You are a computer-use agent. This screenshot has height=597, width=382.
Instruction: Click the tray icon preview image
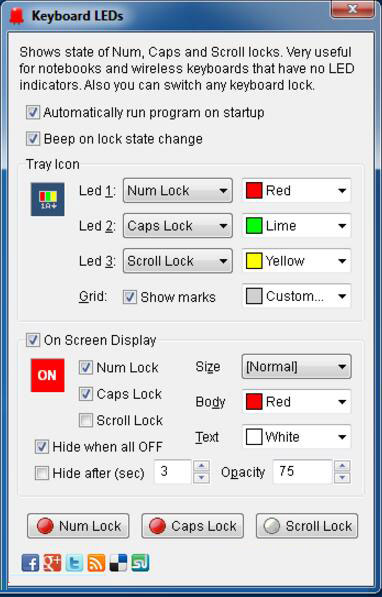(x=48, y=199)
